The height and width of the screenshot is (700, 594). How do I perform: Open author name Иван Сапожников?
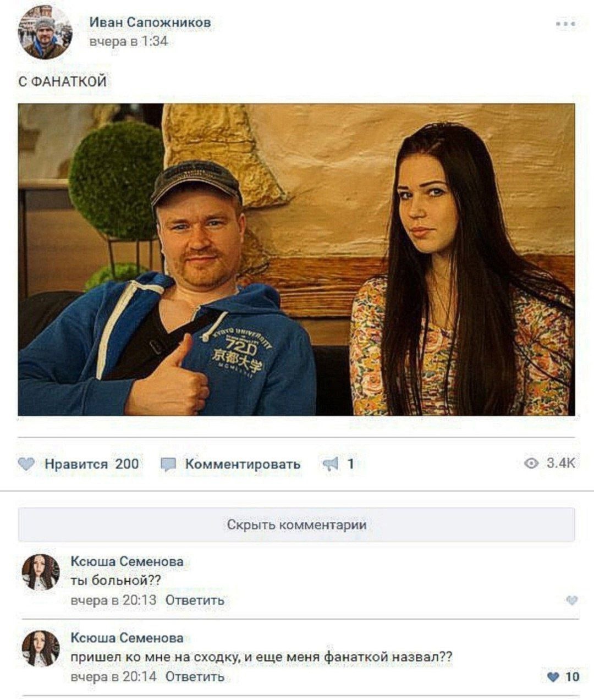pyautogui.click(x=150, y=23)
